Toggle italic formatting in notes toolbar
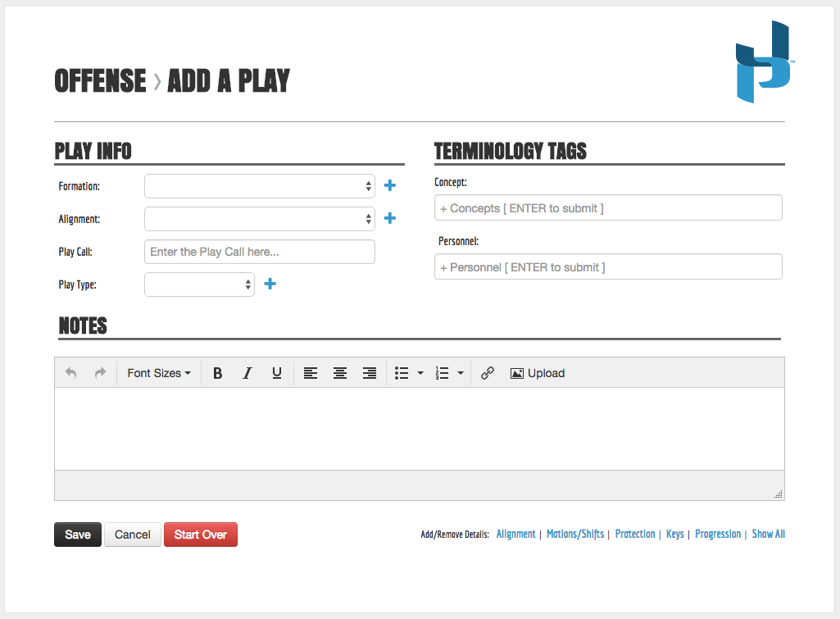 click(247, 373)
